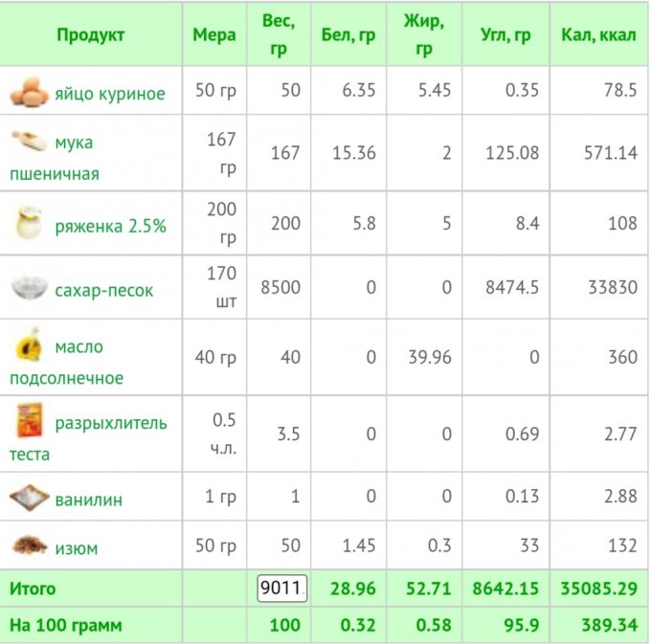
Task: Open the ванилин product link
Action: coord(88,500)
